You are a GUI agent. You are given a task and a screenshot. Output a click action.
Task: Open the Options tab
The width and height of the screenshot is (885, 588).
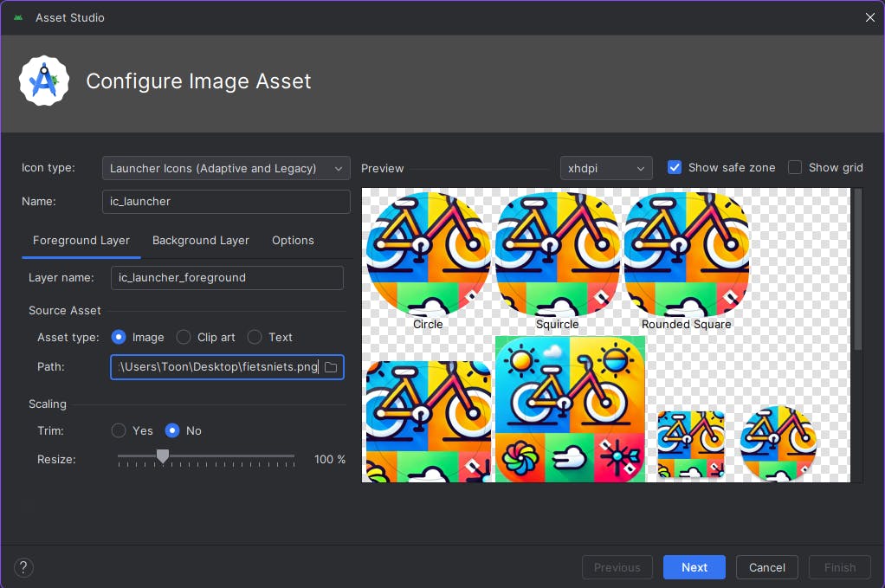tap(293, 240)
